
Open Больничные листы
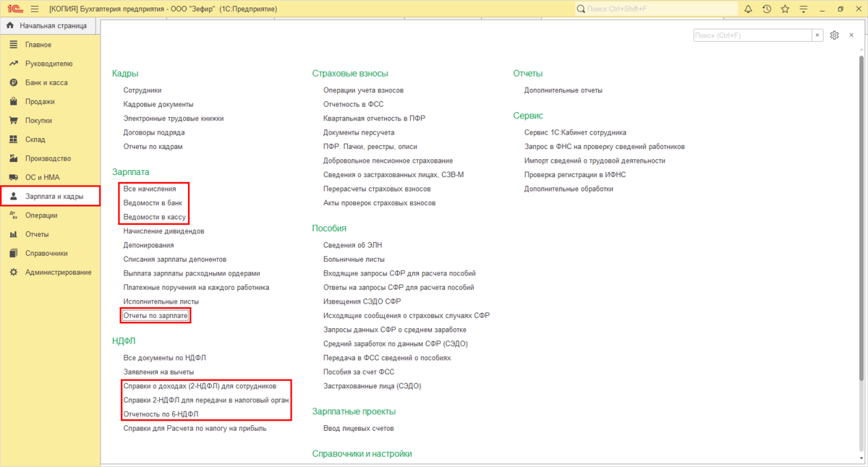tap(354, 260)
